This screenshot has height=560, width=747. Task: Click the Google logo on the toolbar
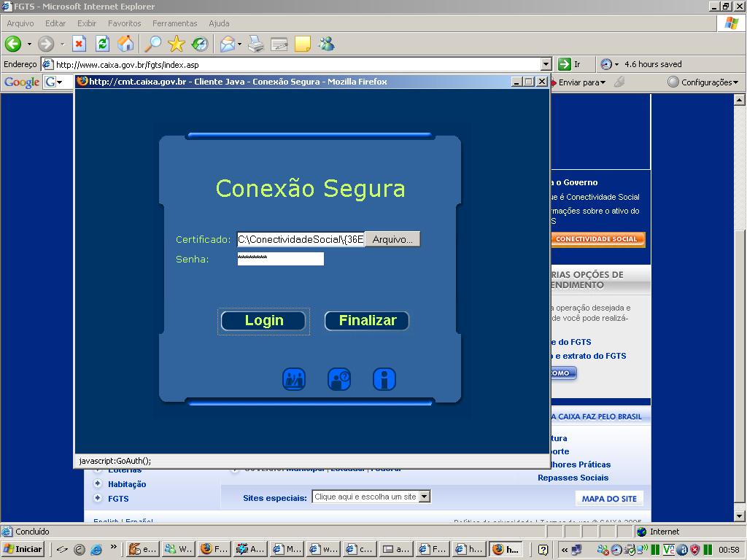coord(22,82)
